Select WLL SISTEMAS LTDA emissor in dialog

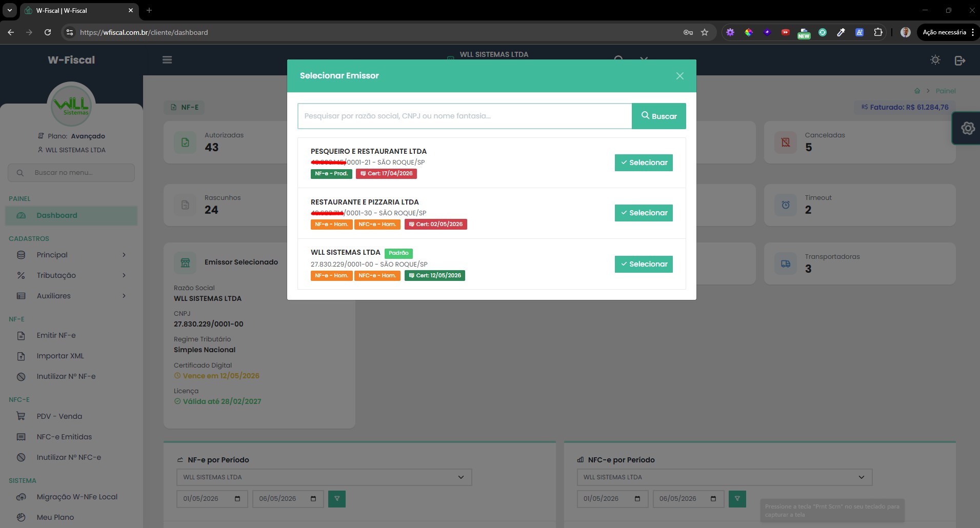[644, 264]
